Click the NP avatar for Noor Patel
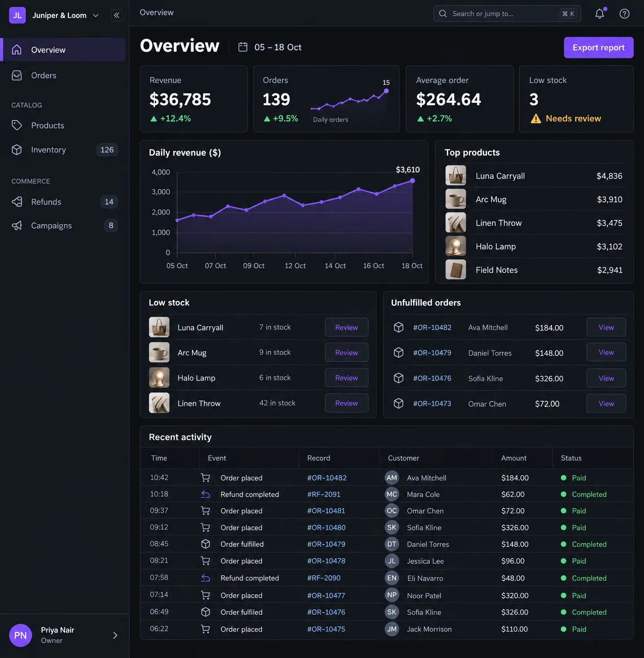The image size is (644, 658). click(x=392, y=595)
